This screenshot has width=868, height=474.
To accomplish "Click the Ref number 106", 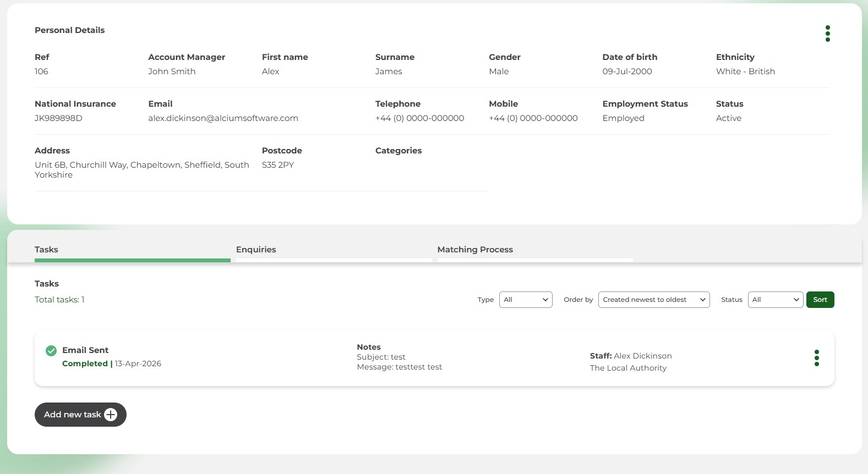I will [x=41, y=71].
